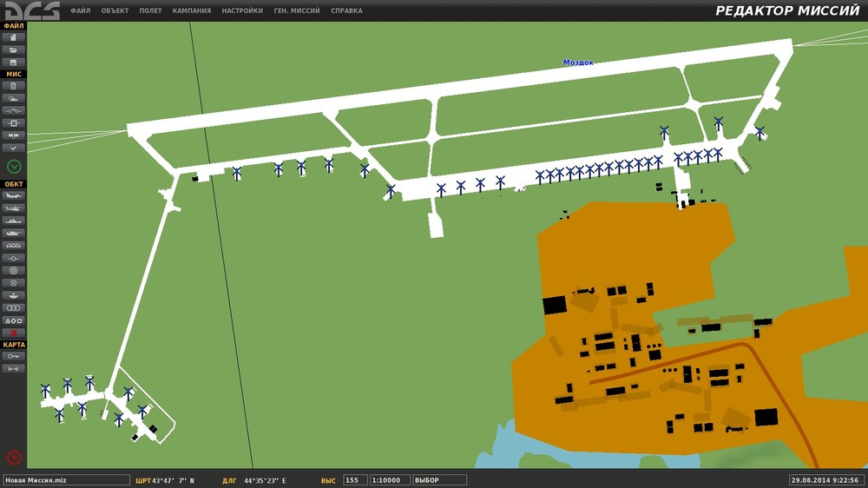Select the helicopter group placement tool
Image resolution: width=868 pixels, height=488 pixels.
[x=14, y=208]
